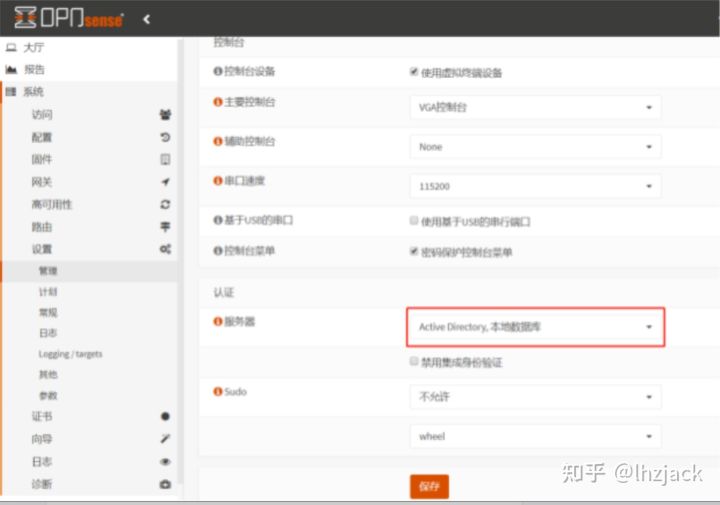Click the chart icon beside 报告

point(11,69)
